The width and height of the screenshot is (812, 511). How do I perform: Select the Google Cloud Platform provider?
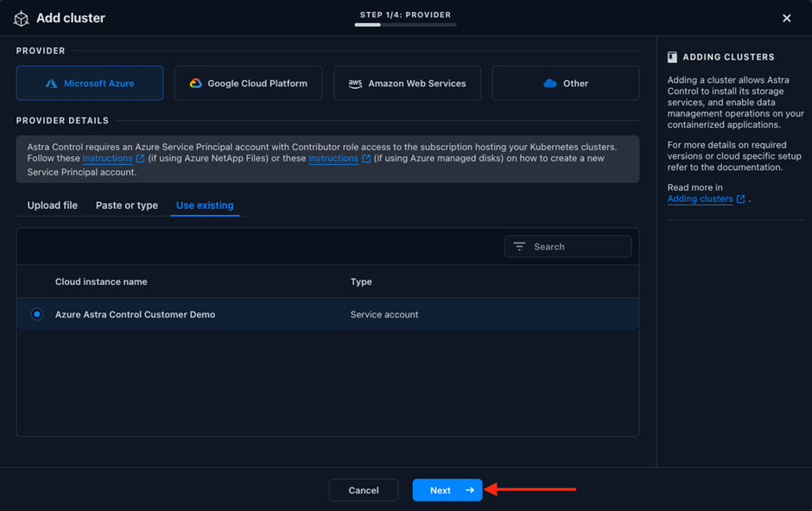(x=249, y=83)
